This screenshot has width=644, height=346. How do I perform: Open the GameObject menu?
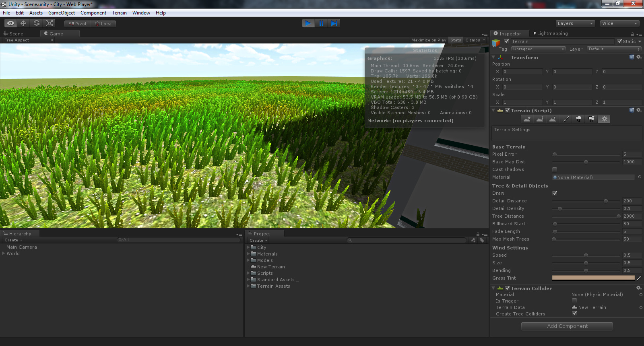[x=61, y=13]
